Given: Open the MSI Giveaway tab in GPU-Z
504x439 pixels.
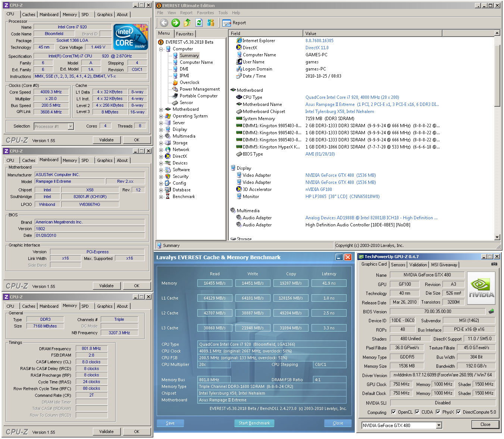Looking at the screenshot, I should click(444, 264).
